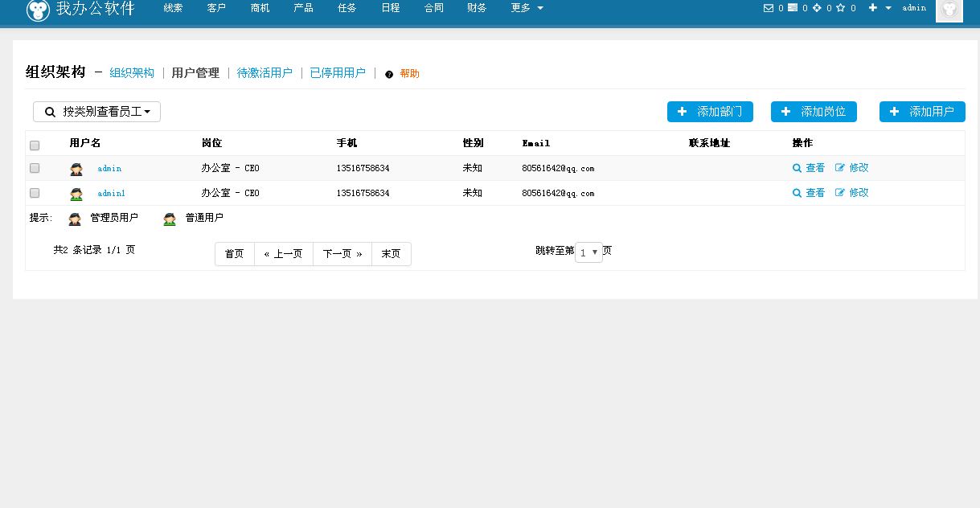The image size is (980, 508).
Task: Click the 岗位 column header
Action: (x=211, y=143)
